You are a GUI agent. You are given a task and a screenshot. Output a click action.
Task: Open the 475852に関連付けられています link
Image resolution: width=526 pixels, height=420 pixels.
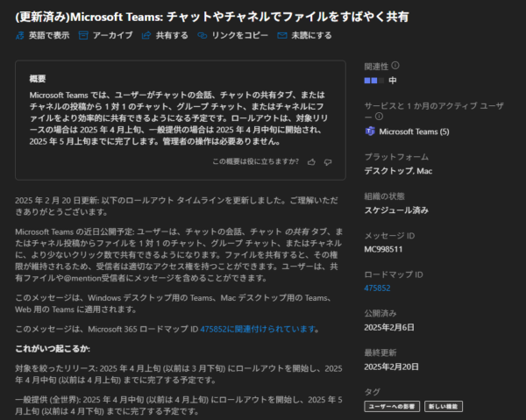pos(258,329)
